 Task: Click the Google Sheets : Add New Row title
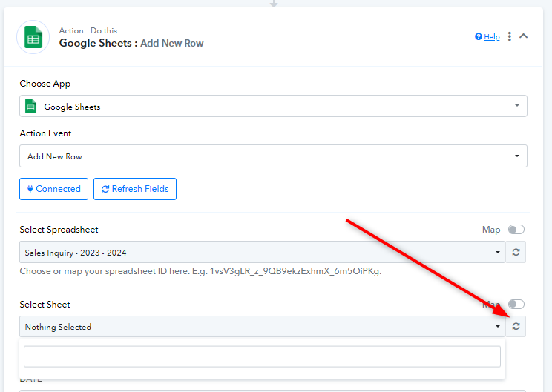click(x=131, y=43)
